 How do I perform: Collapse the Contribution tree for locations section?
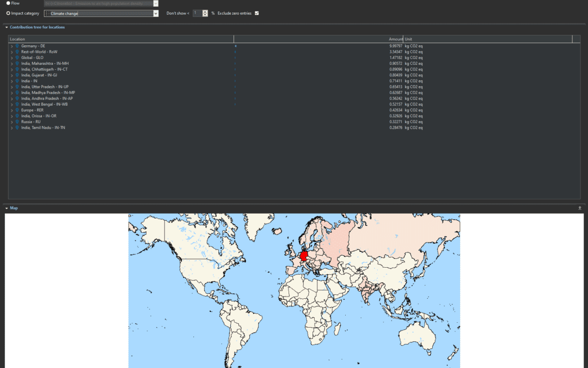tap(7, 27)
